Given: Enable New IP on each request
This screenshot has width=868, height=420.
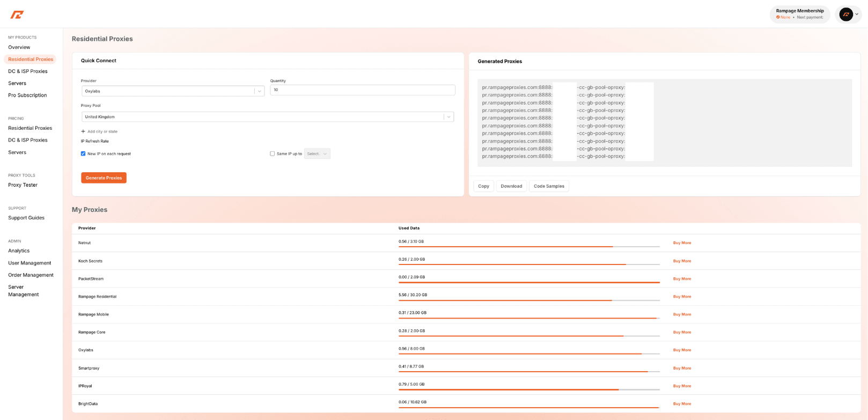Looking at the screenshot, I should (x=83, y=153).
